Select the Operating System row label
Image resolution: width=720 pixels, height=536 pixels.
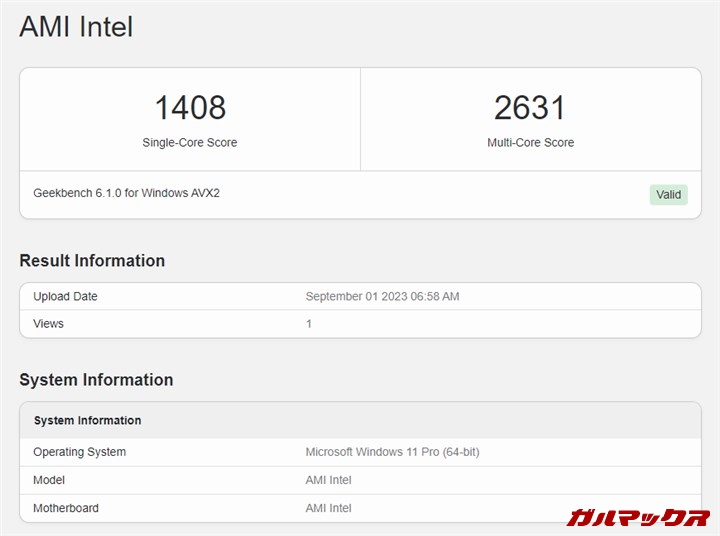point(79,452)
